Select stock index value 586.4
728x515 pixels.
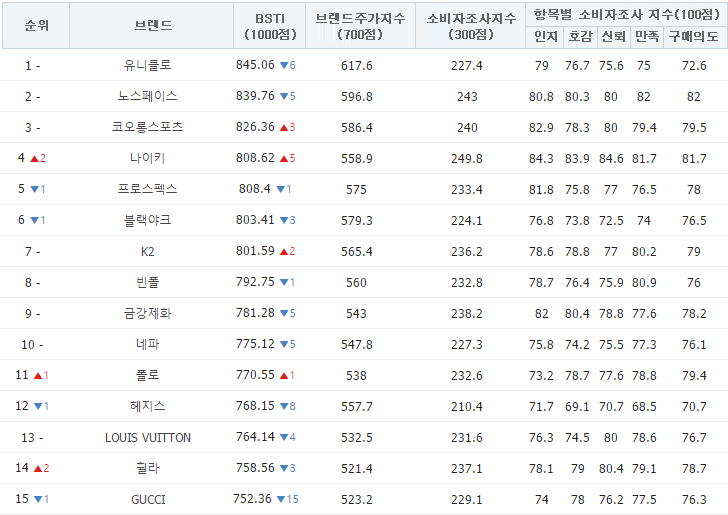pyautogui.click(x=357, y=127)
